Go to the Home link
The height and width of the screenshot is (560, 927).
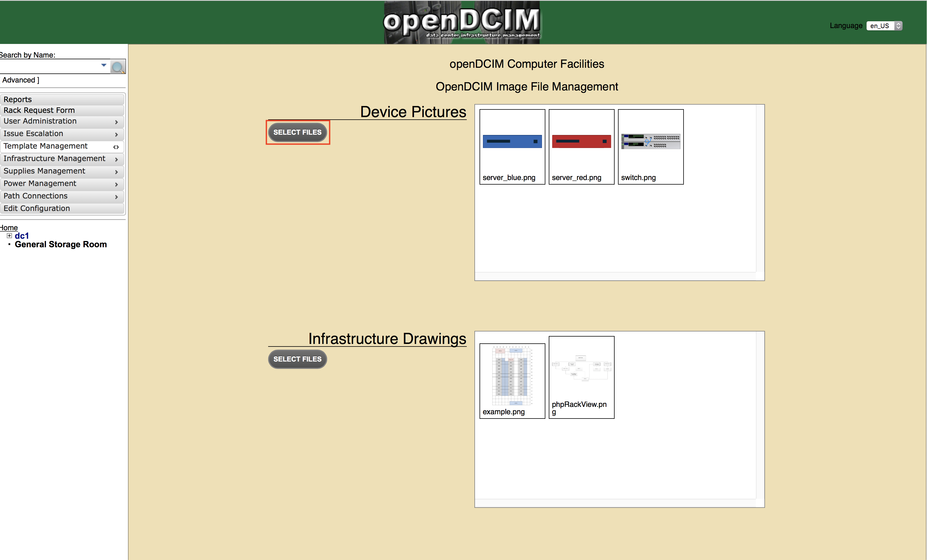[x=9, y=228]
